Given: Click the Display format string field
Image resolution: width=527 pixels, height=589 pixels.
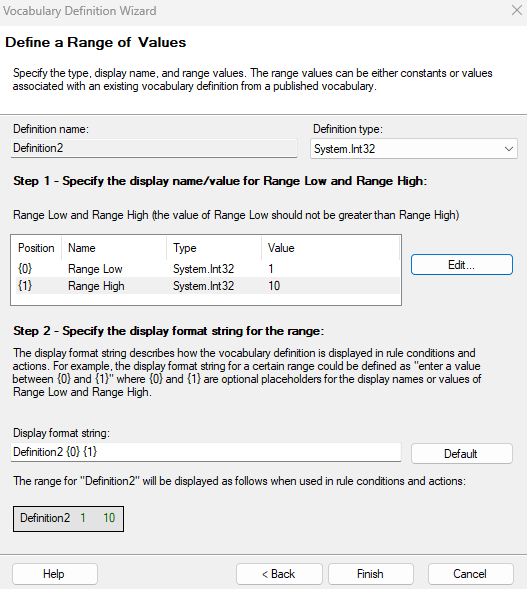Looking at the screenshot, I should click(206, 452).
